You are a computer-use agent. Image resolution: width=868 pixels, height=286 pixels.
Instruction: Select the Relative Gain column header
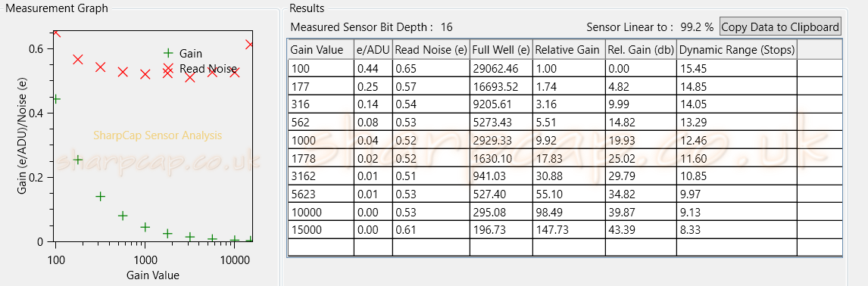coord(569,50)
